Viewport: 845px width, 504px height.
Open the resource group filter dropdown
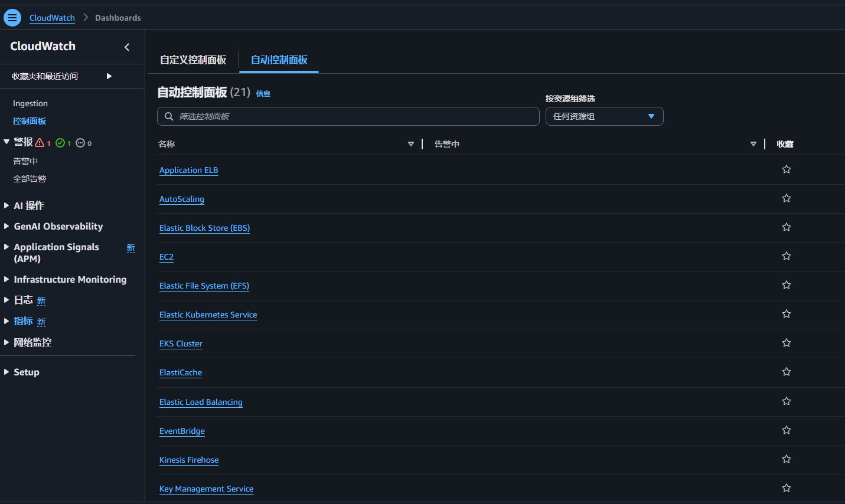click(604, 116)
